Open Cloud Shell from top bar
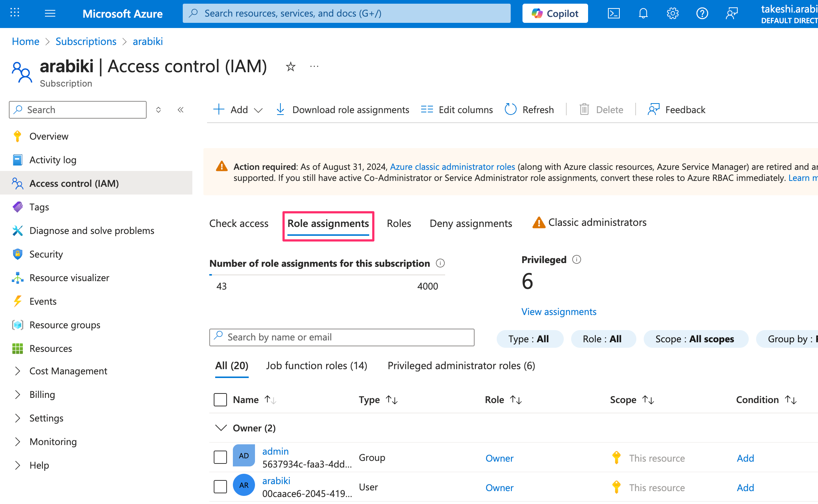818x504 pixels. click(613, 14)
